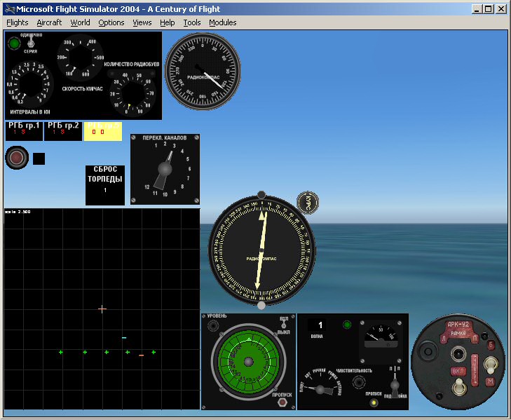Open the Flights menu
The width and height of the screenshot is (511, 420).
tap(18, 22)
